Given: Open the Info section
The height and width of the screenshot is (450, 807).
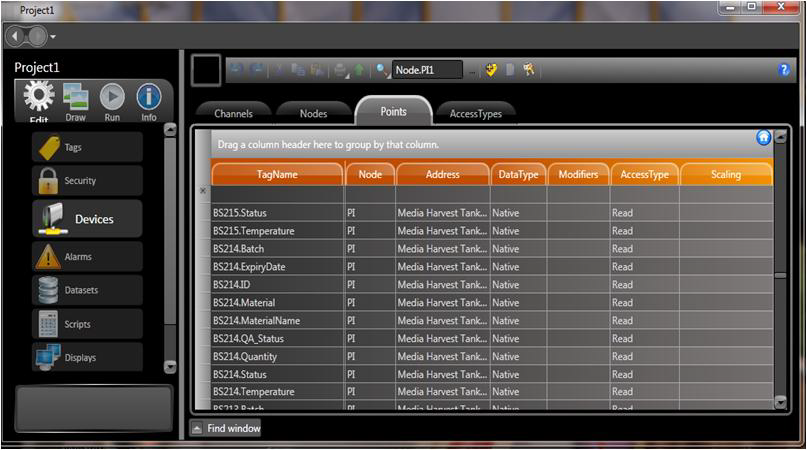Looking at the screenshot, I should (149, 100).
